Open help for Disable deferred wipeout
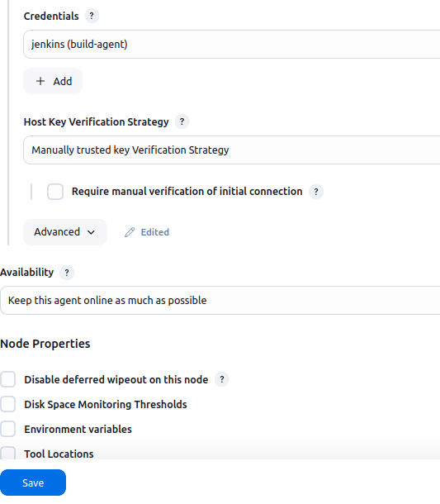The image size is (440, 504). (221, 379)
